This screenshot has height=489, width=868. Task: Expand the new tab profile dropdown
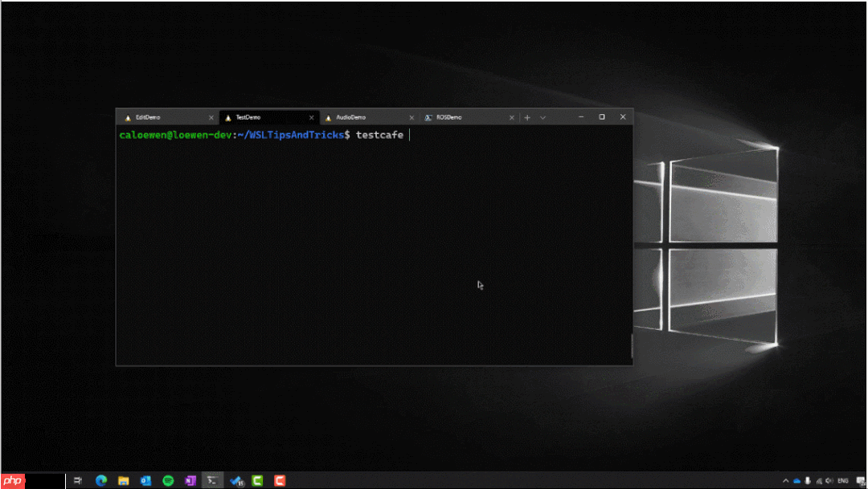[x=543, y=117]
